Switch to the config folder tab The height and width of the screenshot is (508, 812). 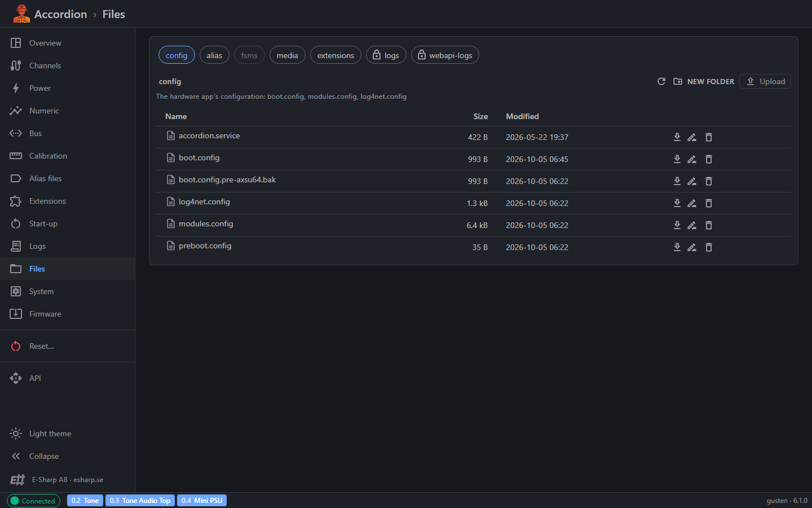click(176, 55)
